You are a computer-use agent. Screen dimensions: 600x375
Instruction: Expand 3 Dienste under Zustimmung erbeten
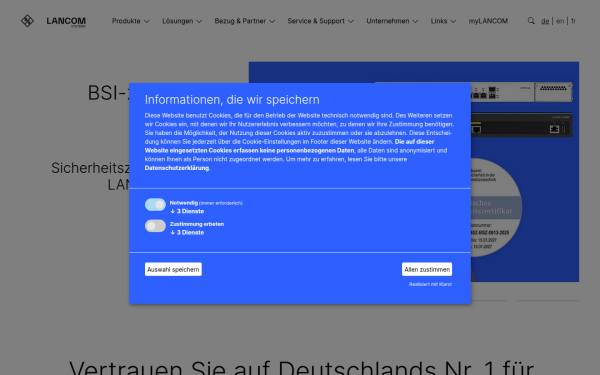click(x=187, y=233)
